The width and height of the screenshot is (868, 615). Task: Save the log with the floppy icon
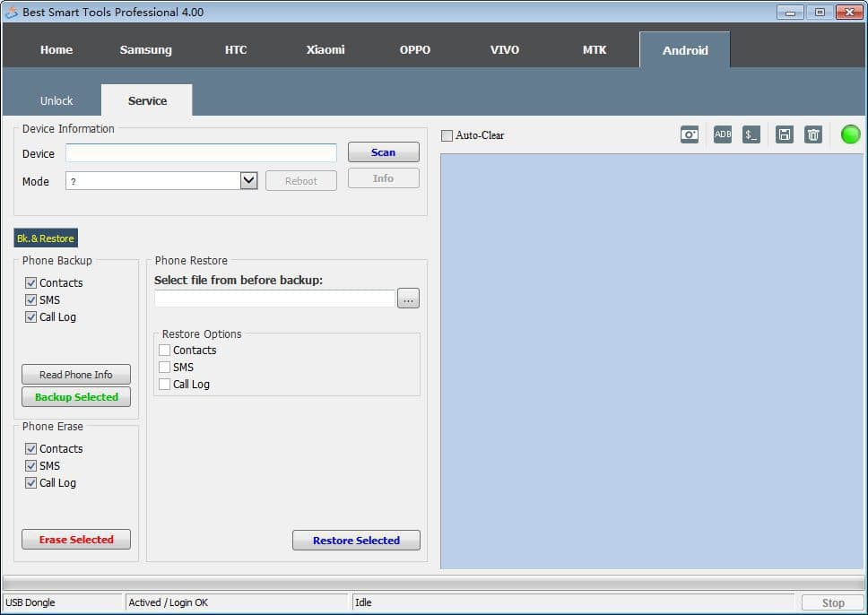click(x=785, y=134)
